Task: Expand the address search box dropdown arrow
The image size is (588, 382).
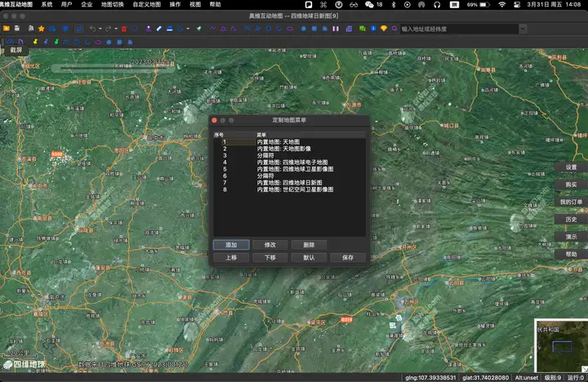Action: pyautogui.click(x=523, y=29)
